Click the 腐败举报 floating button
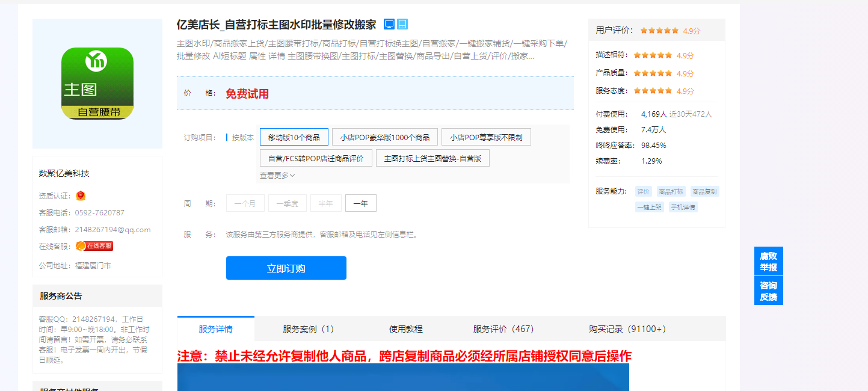Screen dimensions: 868x391 768,262
